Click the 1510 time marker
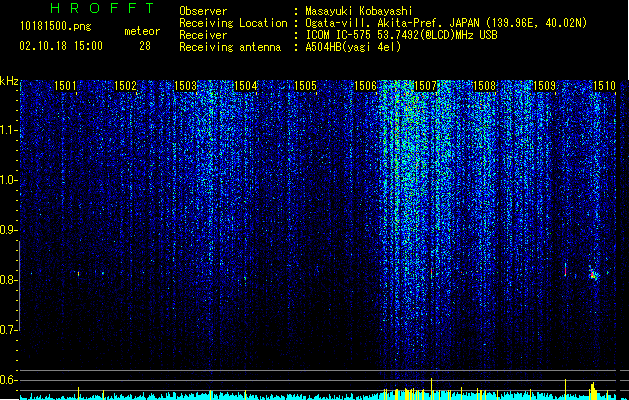This screenshot has height=400, width=629. 604,86
